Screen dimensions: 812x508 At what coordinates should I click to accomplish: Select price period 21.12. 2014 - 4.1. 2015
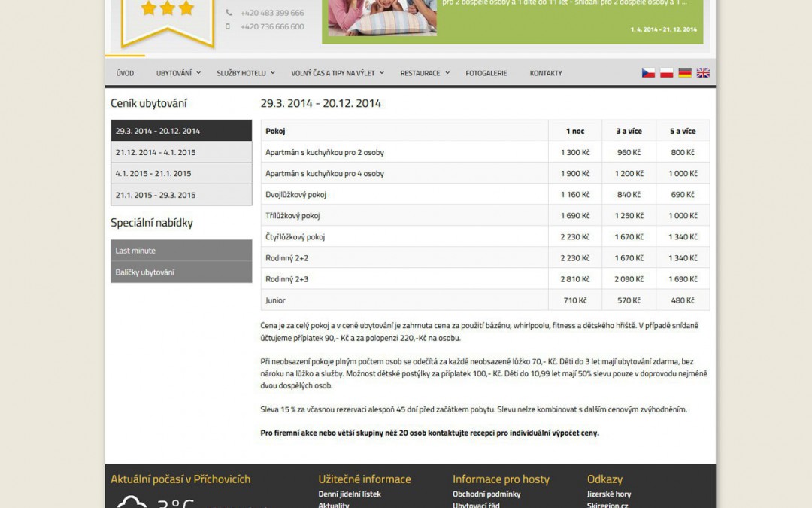181,152
